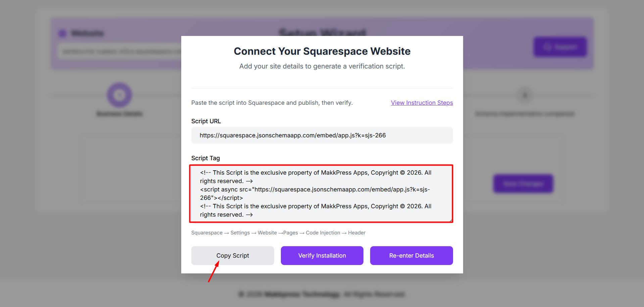Screen dimensions: 644x307
Task: Select the Business Details step circle
Action: [x=119, y=95]
